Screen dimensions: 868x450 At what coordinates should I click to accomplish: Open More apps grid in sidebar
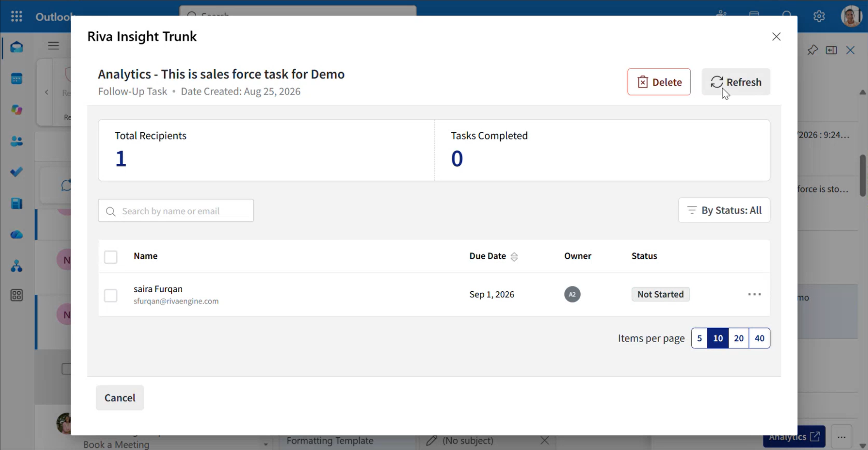click(x=17, y=295)
